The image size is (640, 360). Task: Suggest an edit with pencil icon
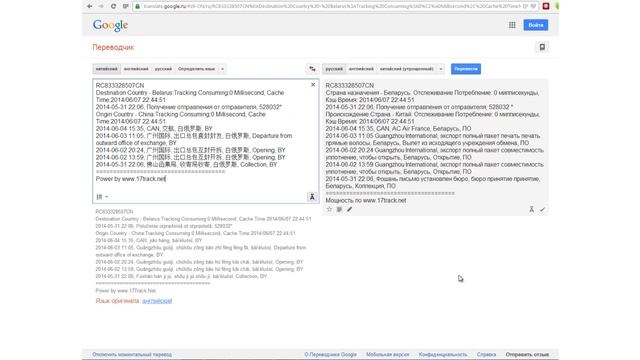pos(349,209)
